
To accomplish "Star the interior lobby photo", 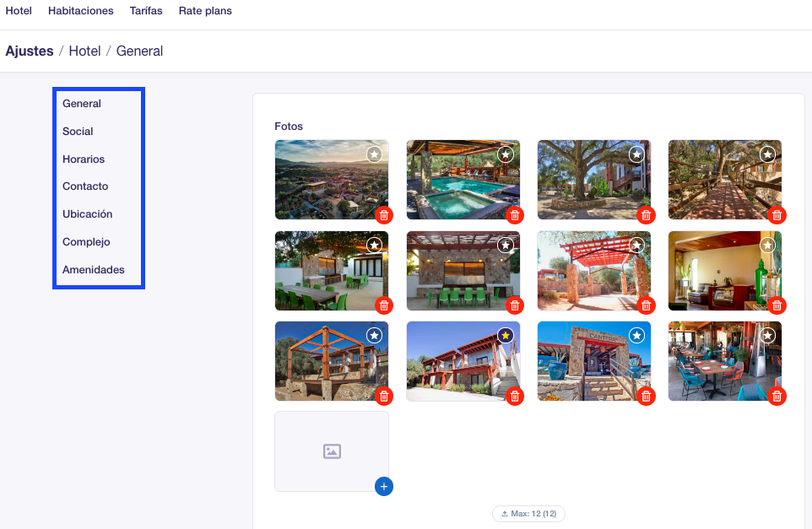I will [767, 245].
